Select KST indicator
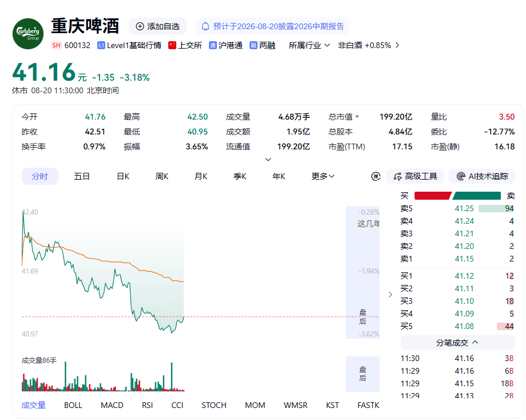Viewport: 526px width, 420px height. (333, 405)
